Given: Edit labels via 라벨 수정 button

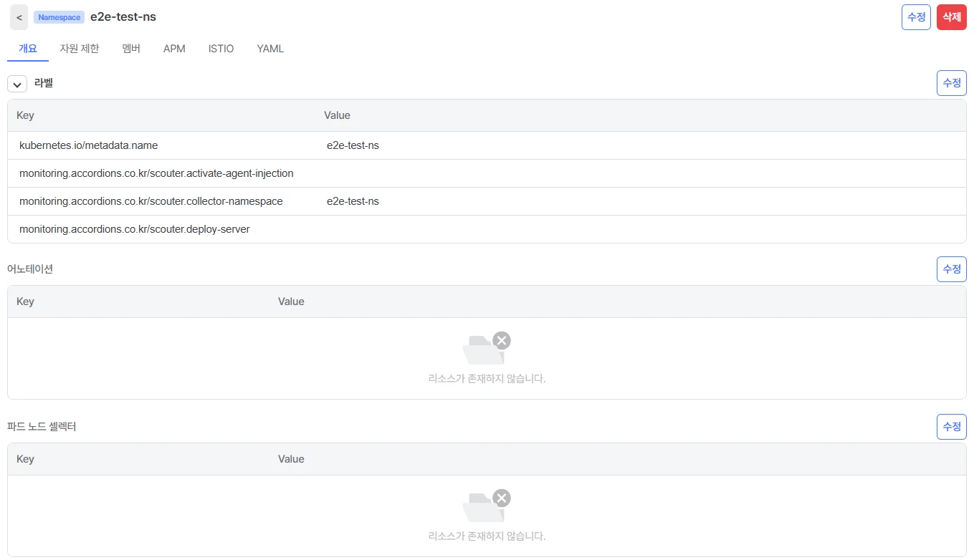Looking at the screenshot, I should pyautogui.click(x=952, y=83).
